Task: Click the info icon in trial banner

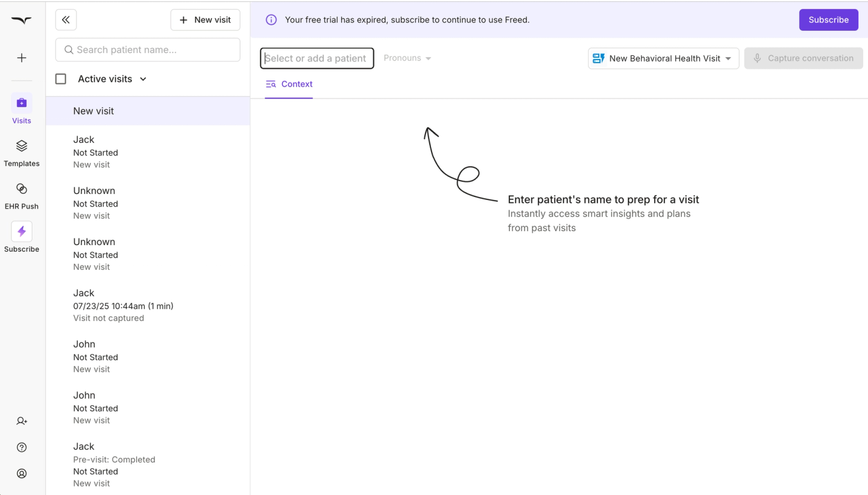Action: (271, 20)
